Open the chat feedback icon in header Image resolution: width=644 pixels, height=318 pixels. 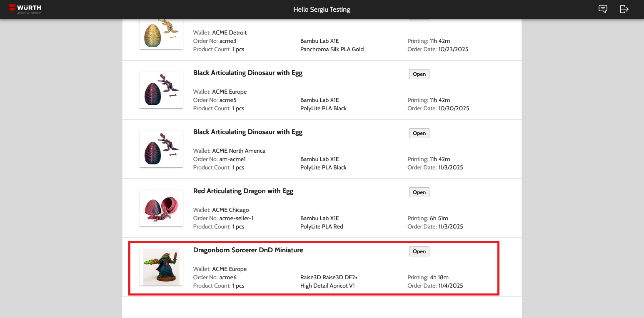(603, 9)
